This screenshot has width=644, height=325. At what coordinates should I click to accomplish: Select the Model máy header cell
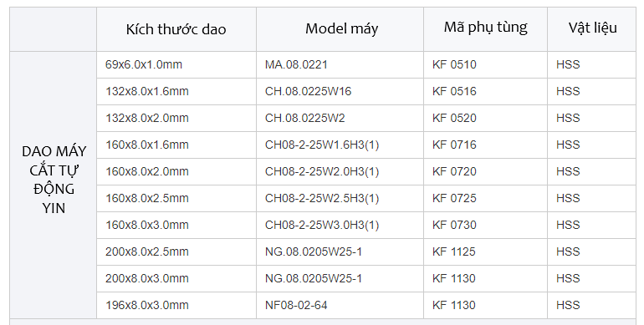(340, 29)
